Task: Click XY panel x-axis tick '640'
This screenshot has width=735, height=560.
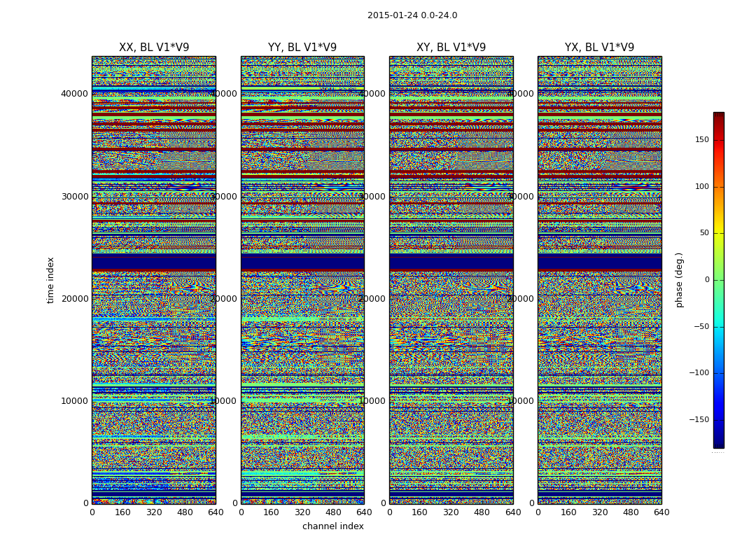Action: click(513, 512)
